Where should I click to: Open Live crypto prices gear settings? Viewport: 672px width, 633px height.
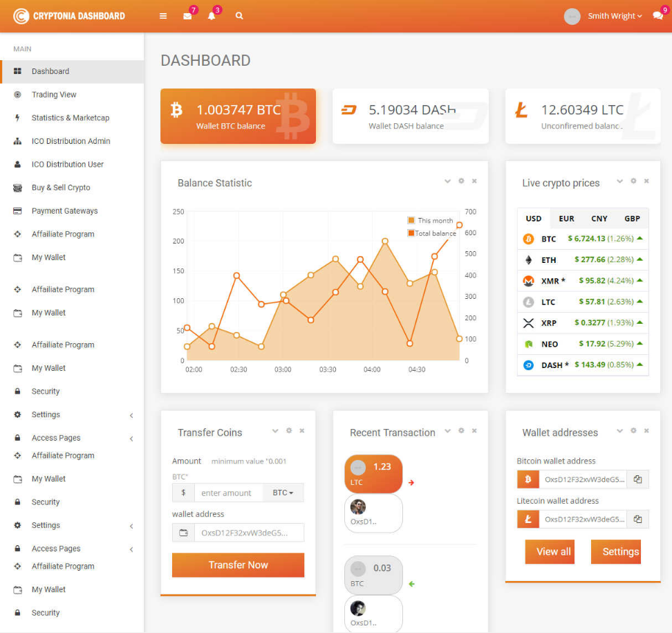(633, 181)
